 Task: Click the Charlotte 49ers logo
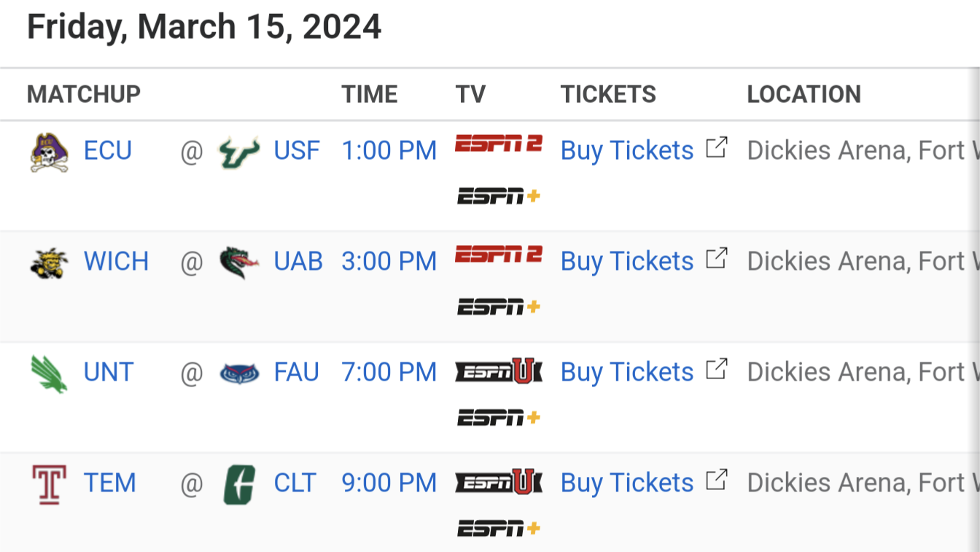click(239, 484)
